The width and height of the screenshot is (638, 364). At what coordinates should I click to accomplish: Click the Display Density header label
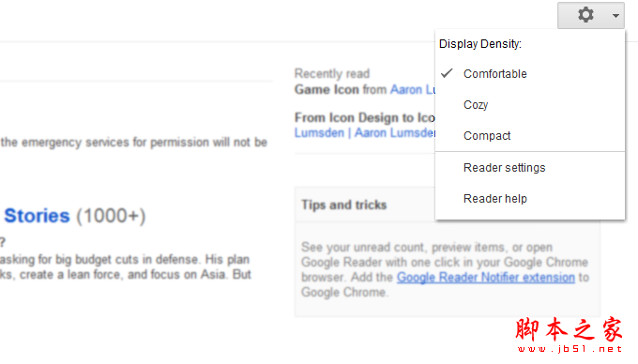480,44
